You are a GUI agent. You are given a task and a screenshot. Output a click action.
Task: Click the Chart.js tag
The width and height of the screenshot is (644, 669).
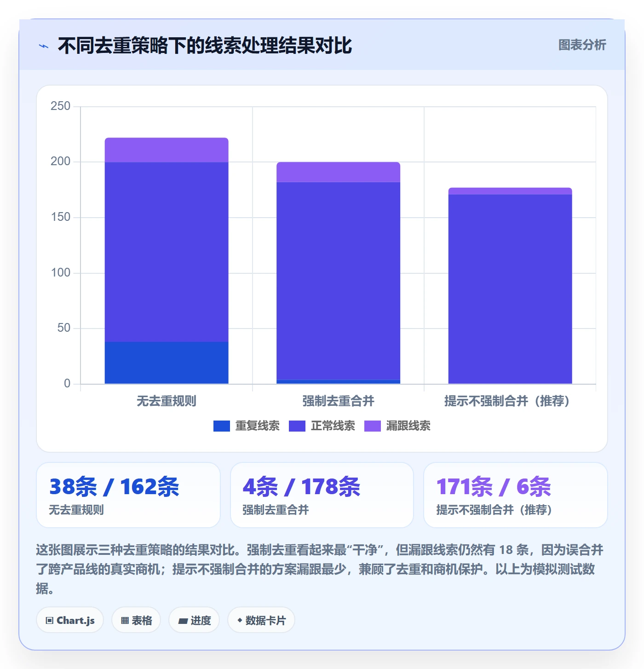[x=70, y=620]
